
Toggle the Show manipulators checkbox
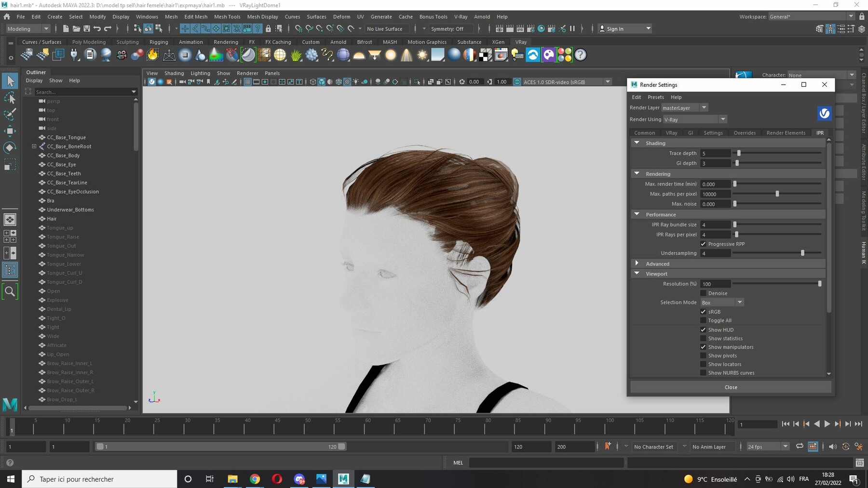703,347
